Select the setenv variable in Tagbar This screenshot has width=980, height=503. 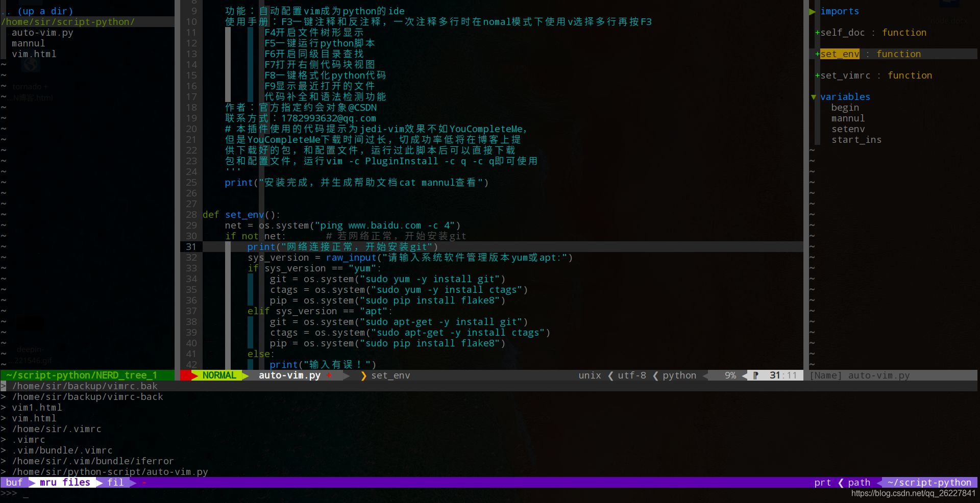click(848, 129)
